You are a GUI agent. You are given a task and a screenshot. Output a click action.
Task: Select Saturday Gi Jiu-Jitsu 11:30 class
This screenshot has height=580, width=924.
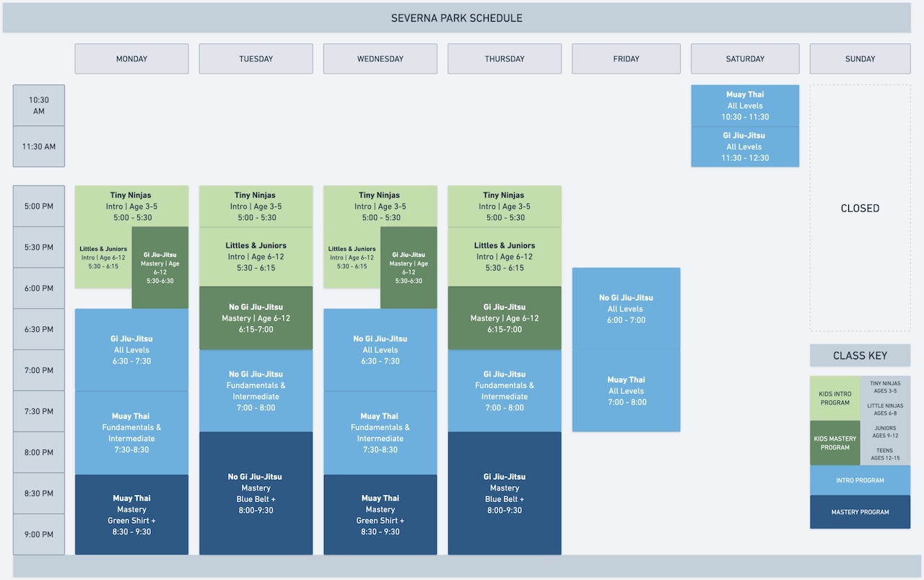[744, 146]
